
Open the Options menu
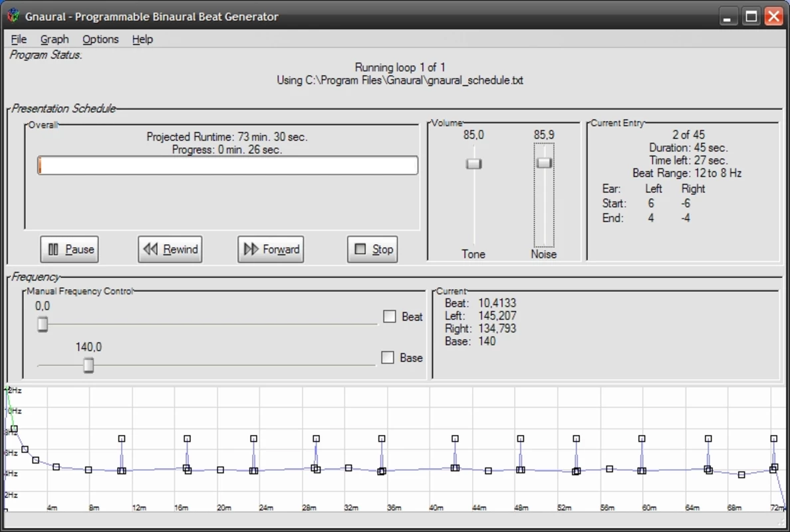100,39
